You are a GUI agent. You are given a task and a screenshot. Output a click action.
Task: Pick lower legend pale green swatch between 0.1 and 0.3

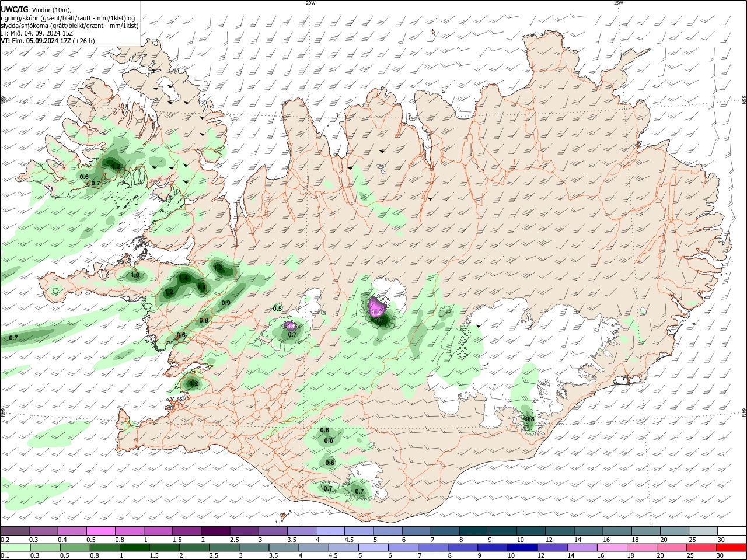[x=15, y=547]
